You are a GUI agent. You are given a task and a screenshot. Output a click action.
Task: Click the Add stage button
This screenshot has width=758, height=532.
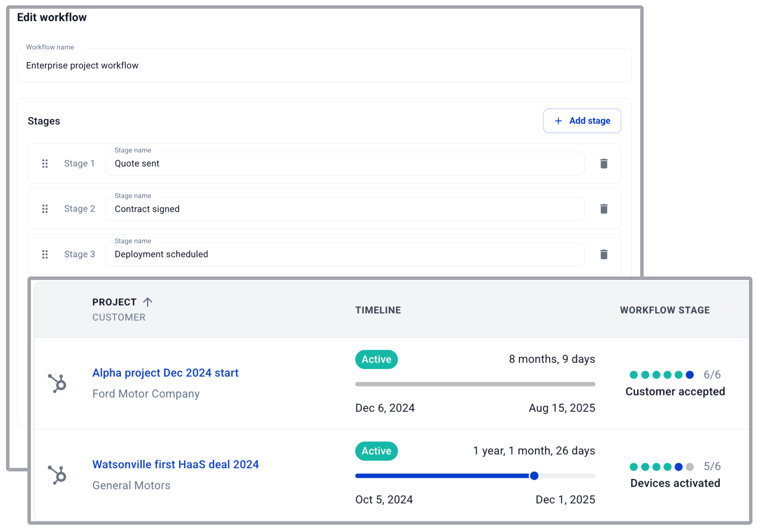coord(582,121)
